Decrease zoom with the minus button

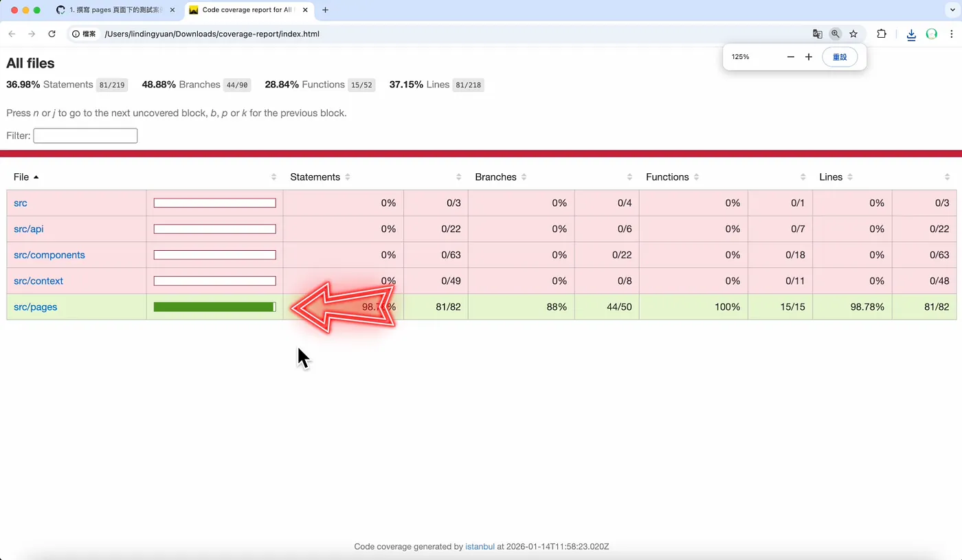tap(791, 57)
